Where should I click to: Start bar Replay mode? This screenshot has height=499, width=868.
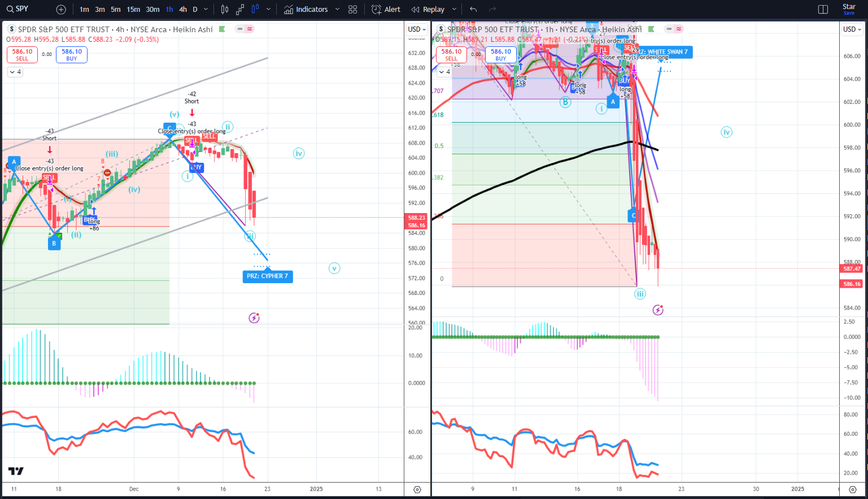click(x=428, y=10)
